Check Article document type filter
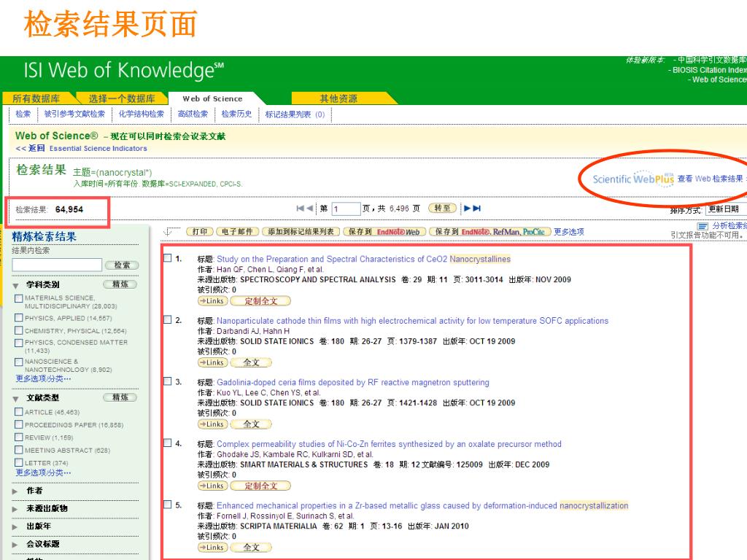This screenshot has width=747, height=560. (x=18, y=412)
